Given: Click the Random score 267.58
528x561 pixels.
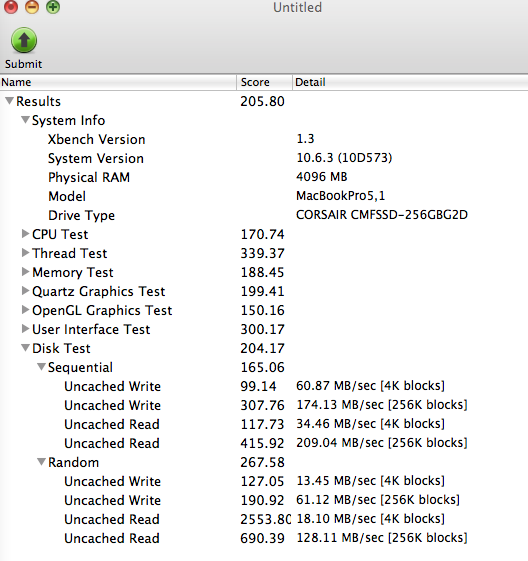Looking at the screenshot, I should (x=263, y=463).
